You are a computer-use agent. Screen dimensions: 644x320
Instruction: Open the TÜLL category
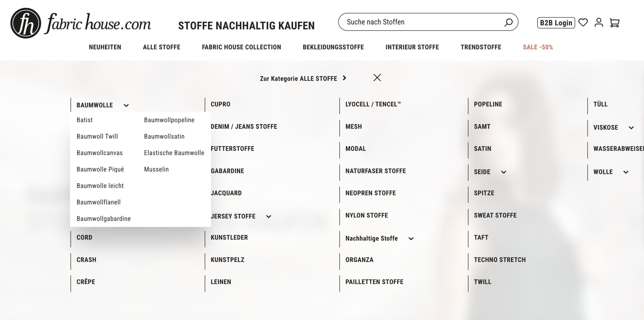(600, 104)
